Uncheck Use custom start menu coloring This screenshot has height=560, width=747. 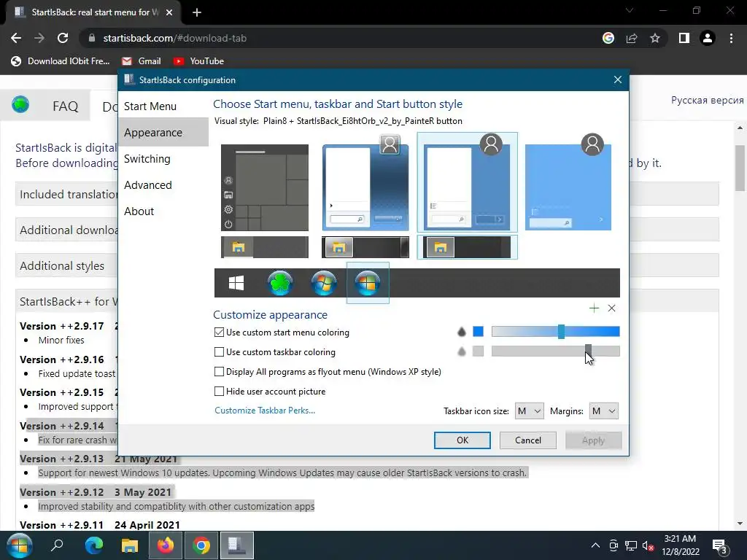coord(219,332)
